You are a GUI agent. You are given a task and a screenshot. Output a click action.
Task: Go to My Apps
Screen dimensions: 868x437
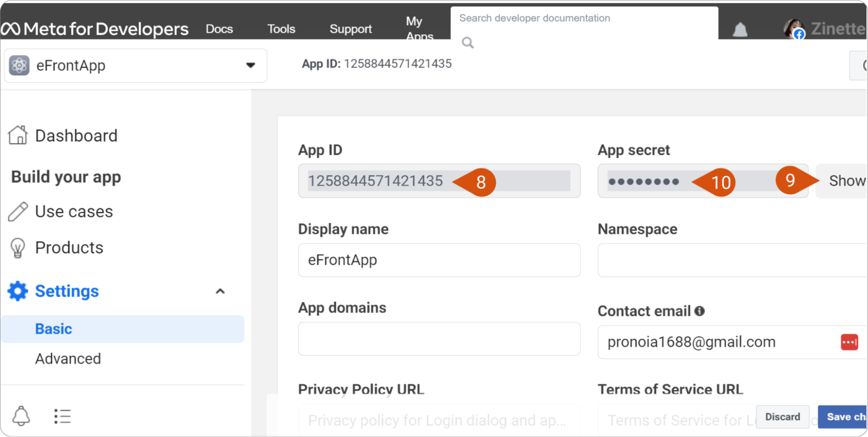coord(419,28)
